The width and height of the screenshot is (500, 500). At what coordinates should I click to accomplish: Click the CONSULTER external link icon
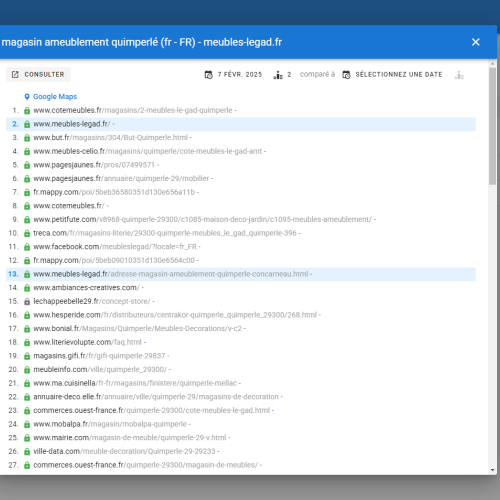(x=15, y=74)
